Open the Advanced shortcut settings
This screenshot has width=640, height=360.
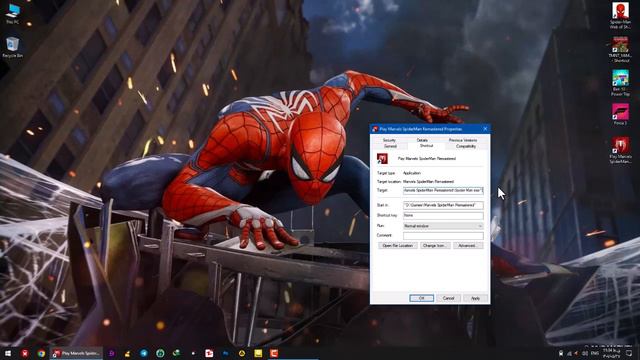pos(468,246)
